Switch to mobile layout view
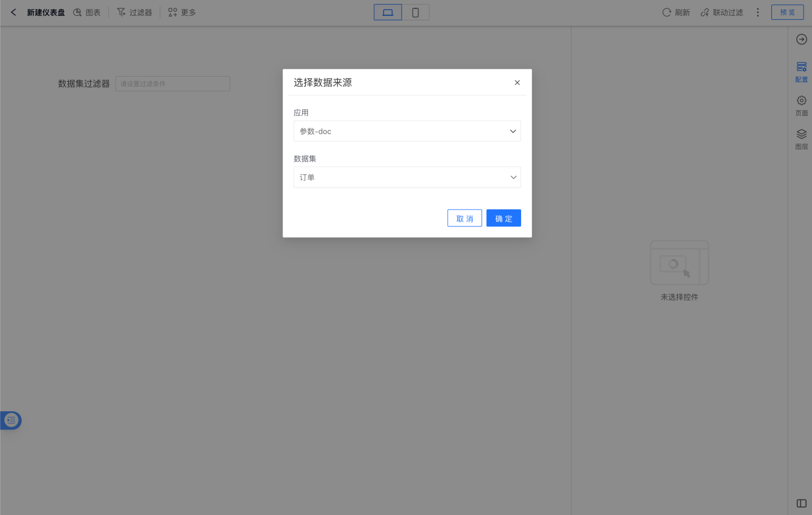This screenshot has width=812, height=515. (x=416, y=12)
